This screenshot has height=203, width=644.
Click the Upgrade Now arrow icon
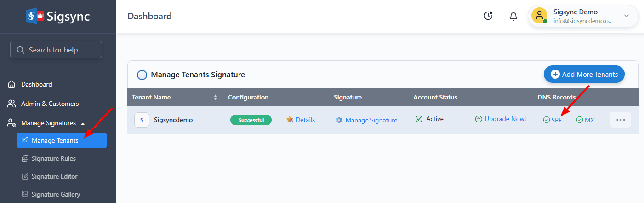[x=479, y=119]
